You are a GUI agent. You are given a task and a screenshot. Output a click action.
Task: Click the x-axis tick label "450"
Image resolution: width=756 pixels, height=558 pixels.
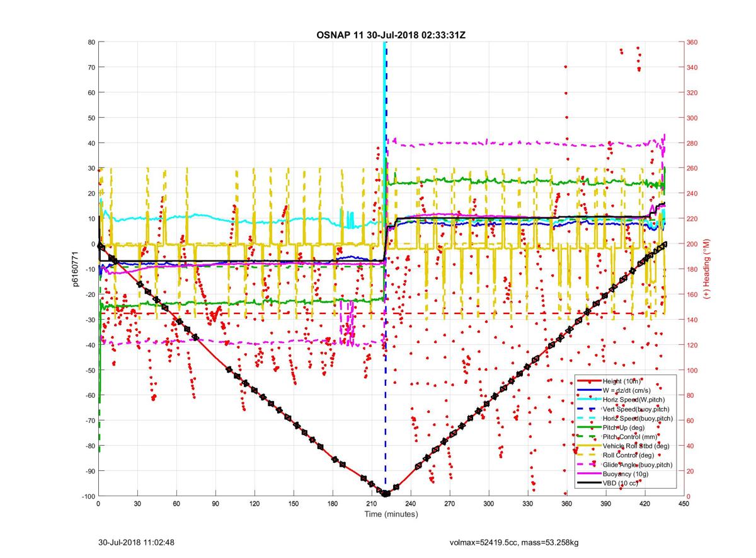(684, 504)
